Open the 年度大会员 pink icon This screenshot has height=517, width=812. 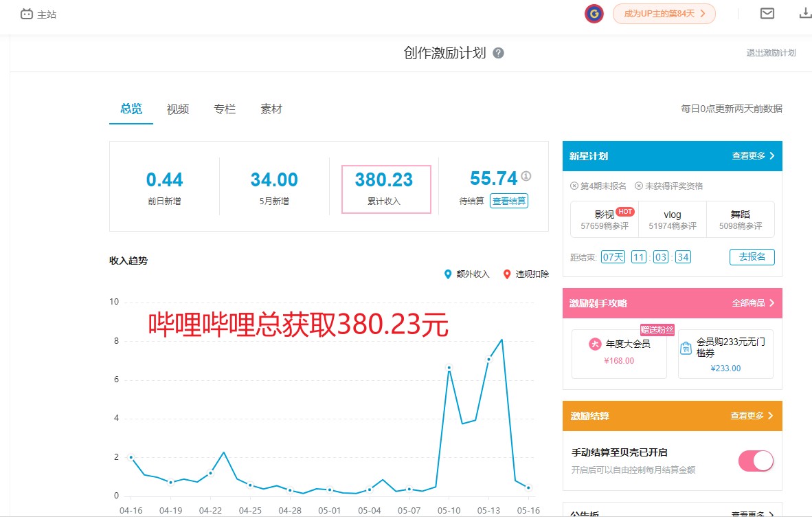click(595, 344)
